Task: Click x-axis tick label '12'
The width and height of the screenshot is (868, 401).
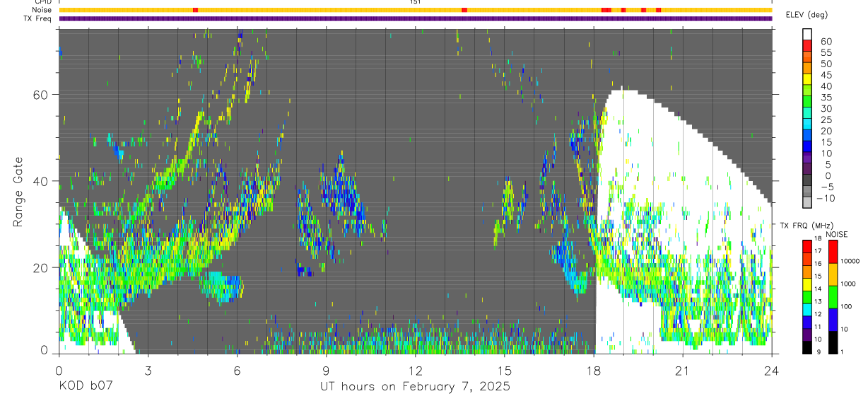Action: click(x=415, y=370)
